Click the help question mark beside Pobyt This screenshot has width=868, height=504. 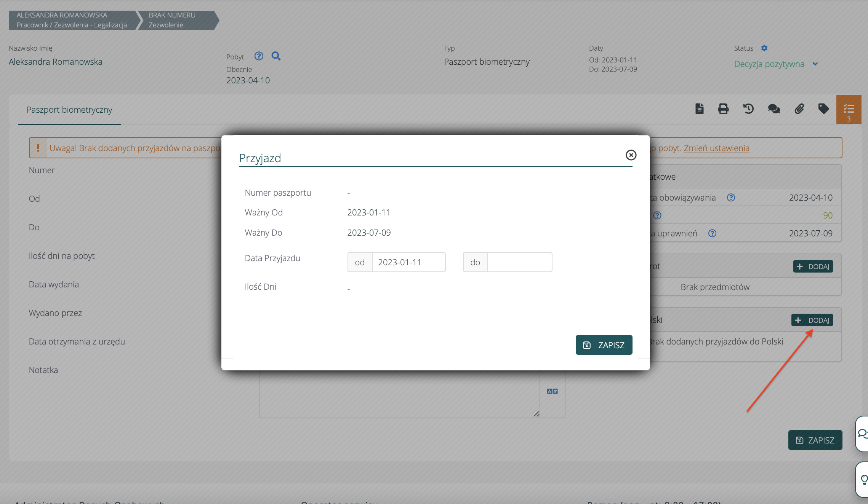[259, 56]
